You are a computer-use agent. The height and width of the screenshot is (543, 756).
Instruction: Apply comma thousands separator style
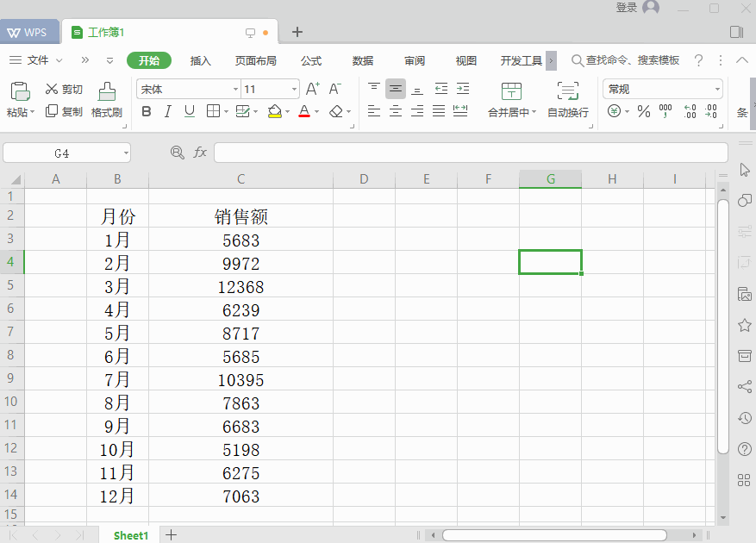pos(665,111)
